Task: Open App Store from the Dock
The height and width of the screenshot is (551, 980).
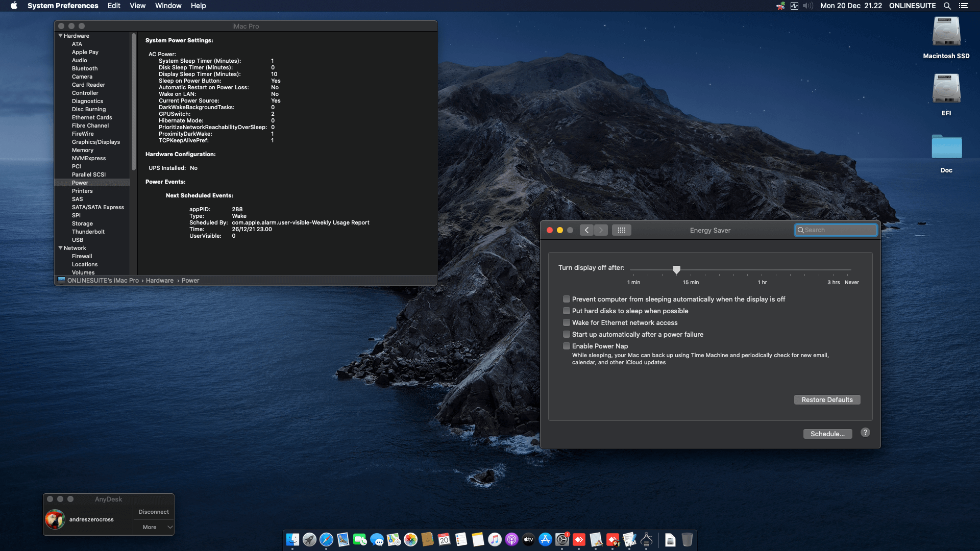Action: (545, 539)
